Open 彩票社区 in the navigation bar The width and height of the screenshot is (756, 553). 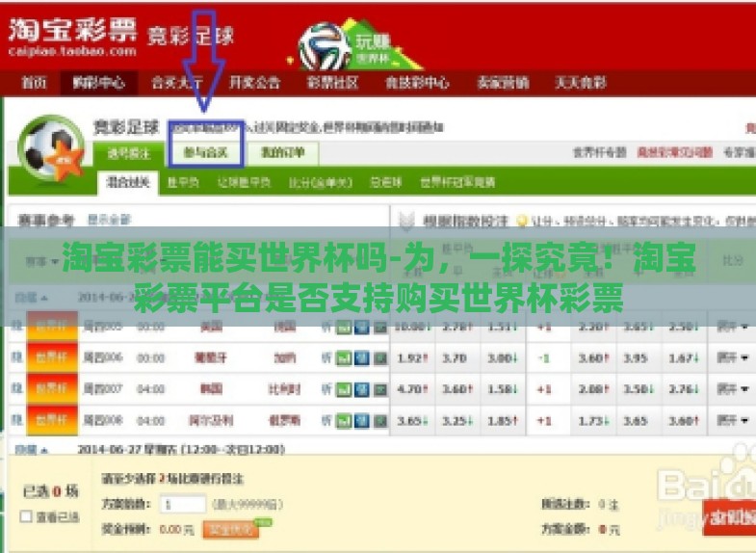point(332,83)
